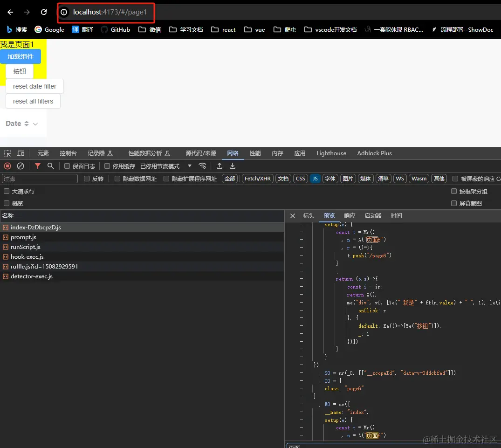Check the 按框架分组 checkbox

click(x=454, y=191)
